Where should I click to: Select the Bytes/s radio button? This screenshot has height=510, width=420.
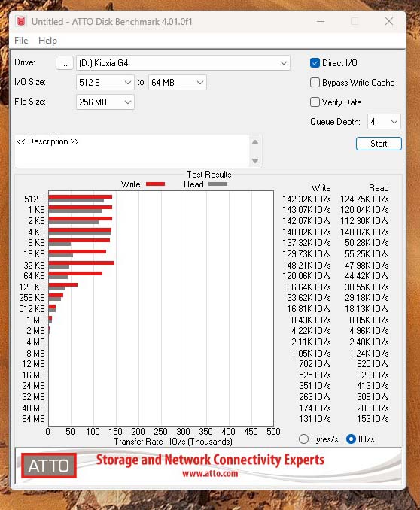303,439
